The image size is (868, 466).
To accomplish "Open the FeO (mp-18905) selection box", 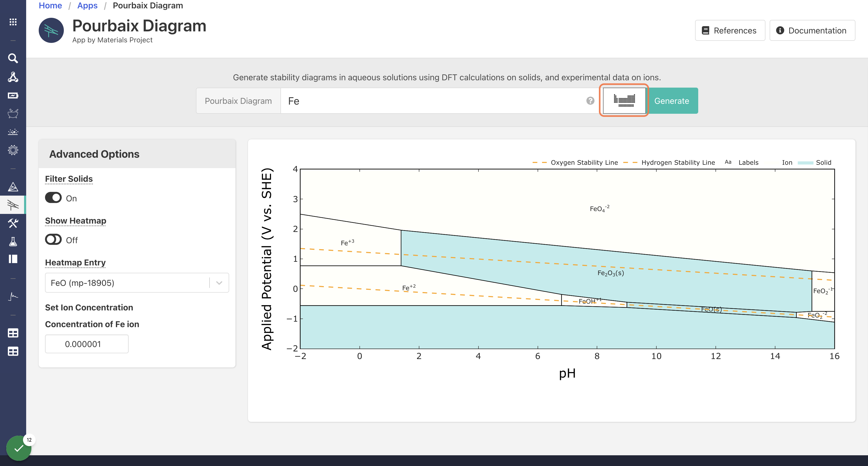I will point(137,283).
